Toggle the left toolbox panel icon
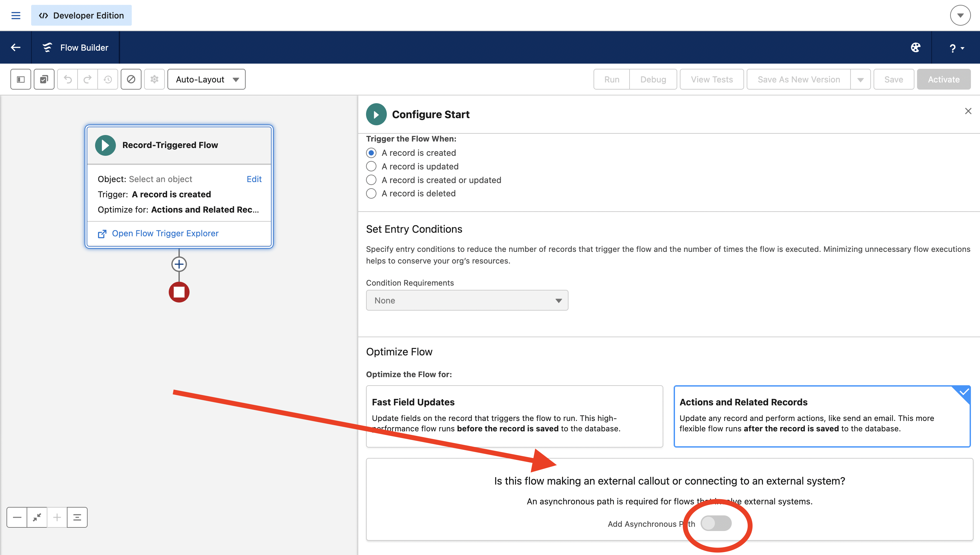 [x=20, y=79]
